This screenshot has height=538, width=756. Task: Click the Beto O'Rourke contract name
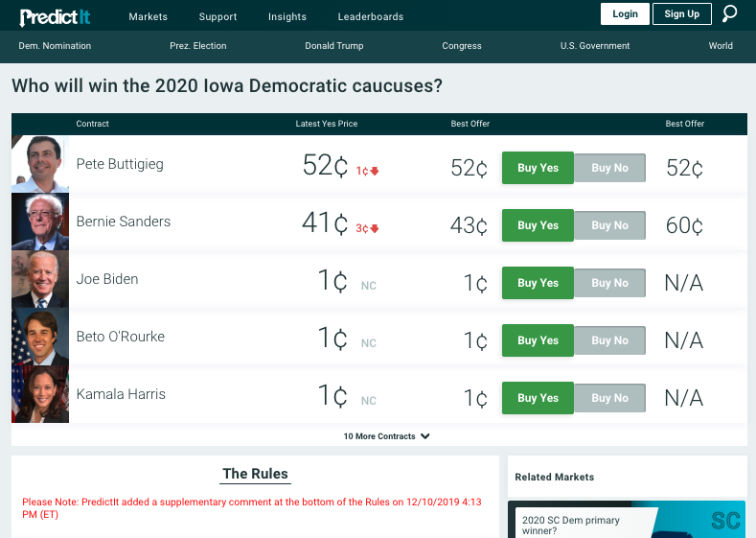121,337
